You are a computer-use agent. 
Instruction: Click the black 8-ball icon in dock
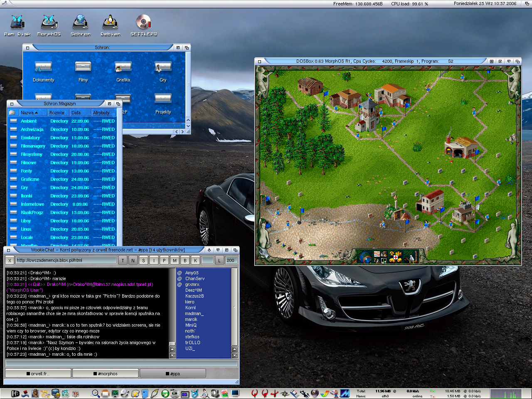(315, 393)
